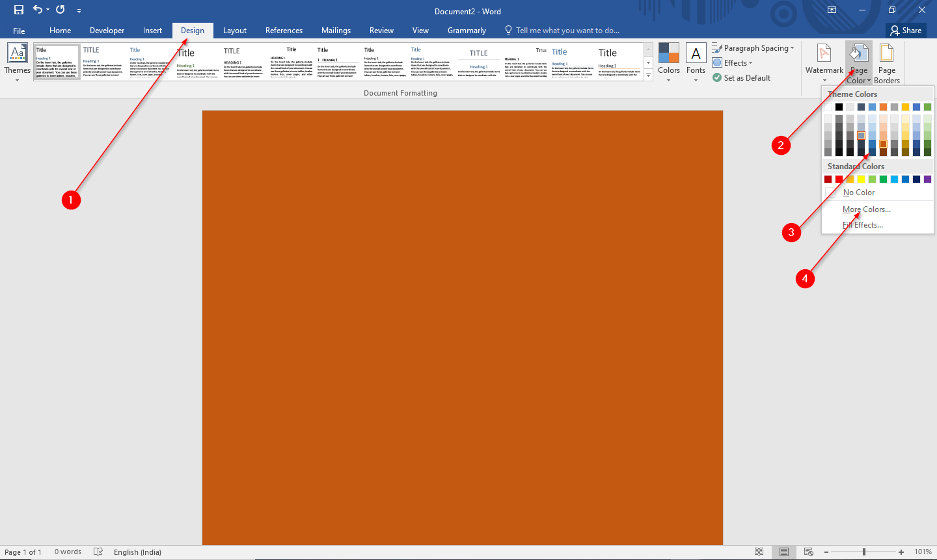The width and height of the screenshot is (937, 560).
Task: Select the highlighted dark orange shade swatch
Action: pyautogui.click(x=883, y=144)
